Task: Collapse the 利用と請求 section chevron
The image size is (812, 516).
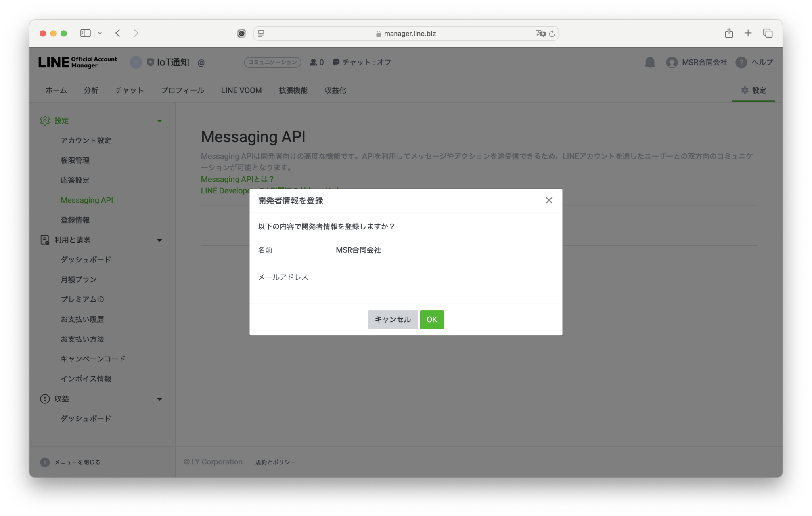Action: 160,240
